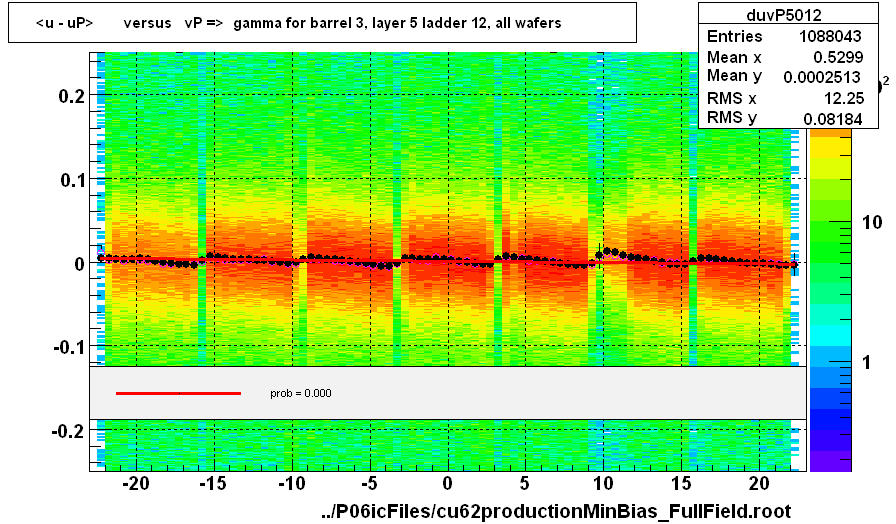Image resolution: width=896 pixels, height=524 pixels.
Task: Click the y-axis label '0.1'
Action: 73,180
